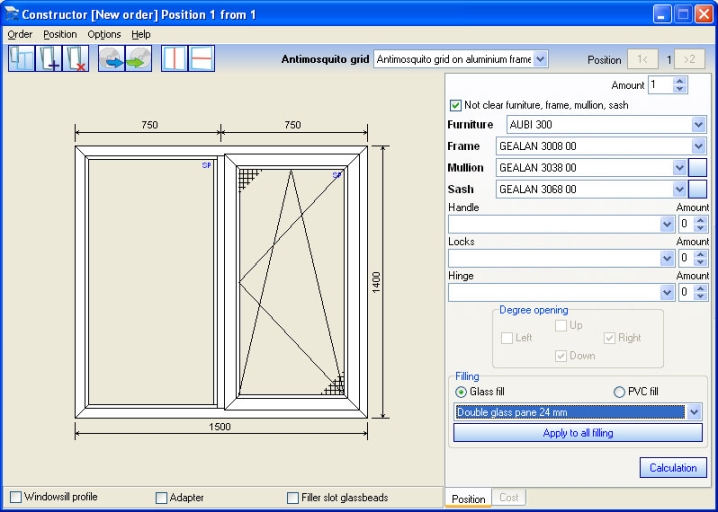Add a horizontal mullion using toolbar icon

201,58
